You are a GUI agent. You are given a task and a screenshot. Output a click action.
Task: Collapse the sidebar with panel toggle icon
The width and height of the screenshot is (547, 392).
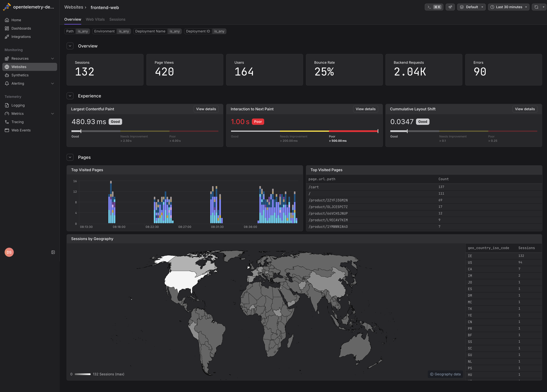pos(53,252)
